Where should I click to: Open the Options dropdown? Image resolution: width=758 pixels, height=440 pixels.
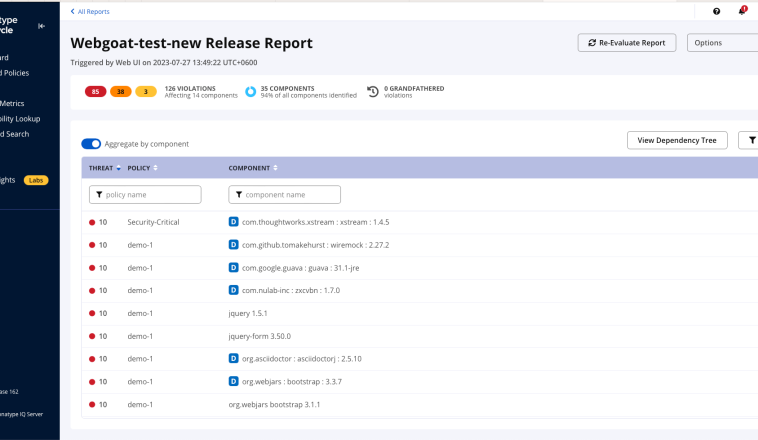[722, 43]
